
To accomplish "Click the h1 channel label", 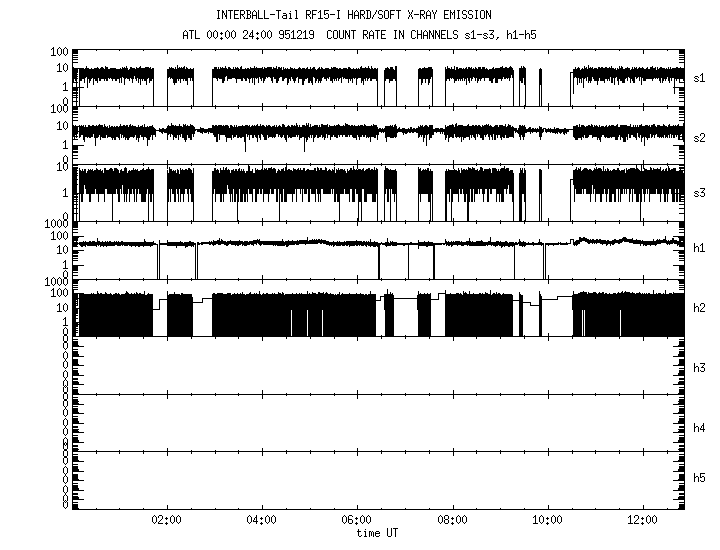I will [700, 248].
